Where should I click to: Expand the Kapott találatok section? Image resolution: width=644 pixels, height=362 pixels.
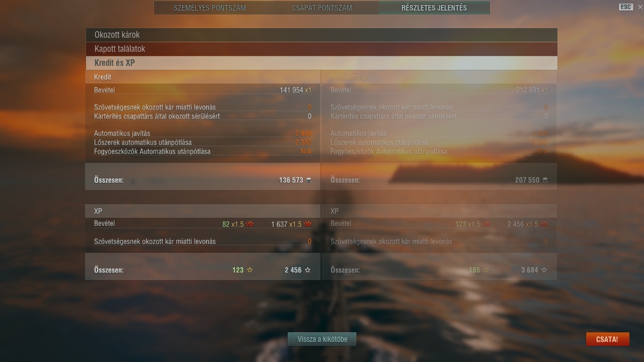coord(321,49)
